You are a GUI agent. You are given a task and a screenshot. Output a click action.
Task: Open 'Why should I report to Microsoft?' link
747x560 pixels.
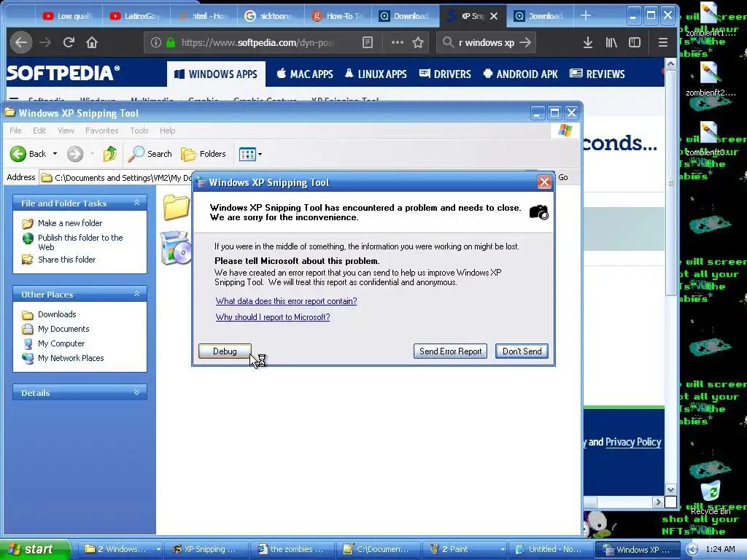point(273,317)
